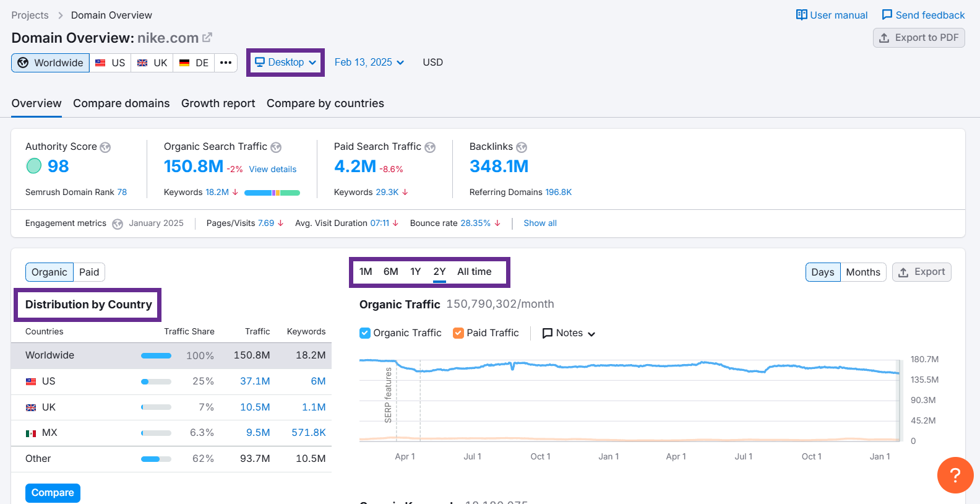Open the Compare by countries tab

(x=325, y=103)
